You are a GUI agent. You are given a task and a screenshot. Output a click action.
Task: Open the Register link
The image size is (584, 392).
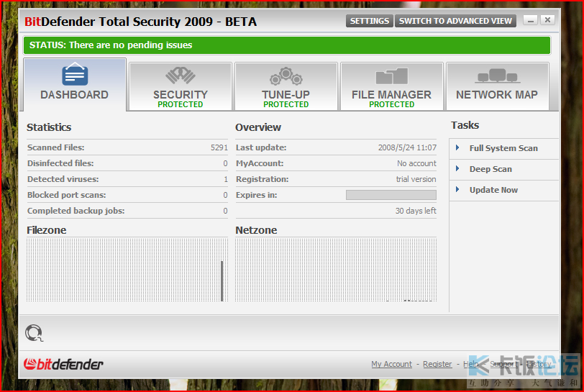point(437,365)
